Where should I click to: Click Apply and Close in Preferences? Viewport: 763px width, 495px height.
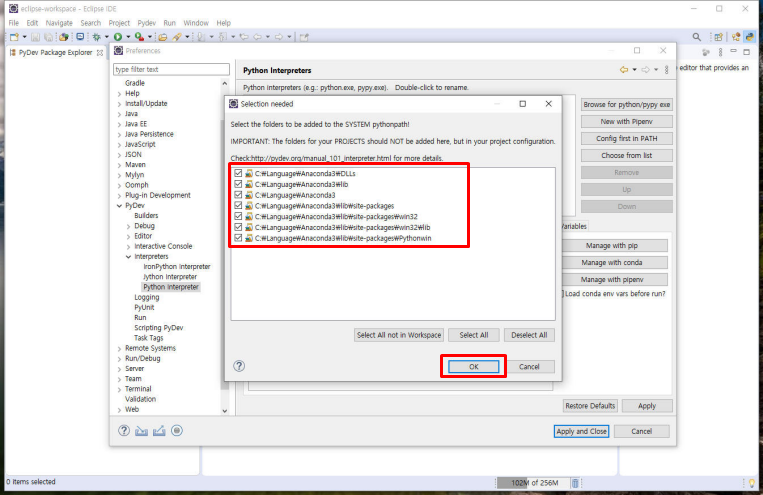pyautogui.click(x=581, y=431)
